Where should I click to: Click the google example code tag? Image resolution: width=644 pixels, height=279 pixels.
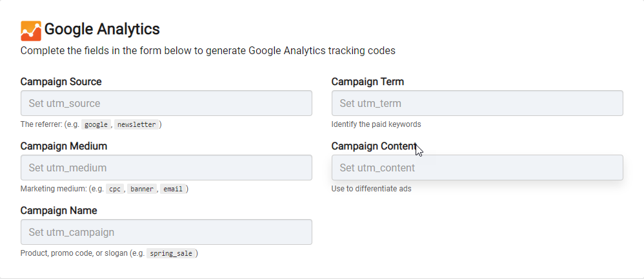point(96,125)
